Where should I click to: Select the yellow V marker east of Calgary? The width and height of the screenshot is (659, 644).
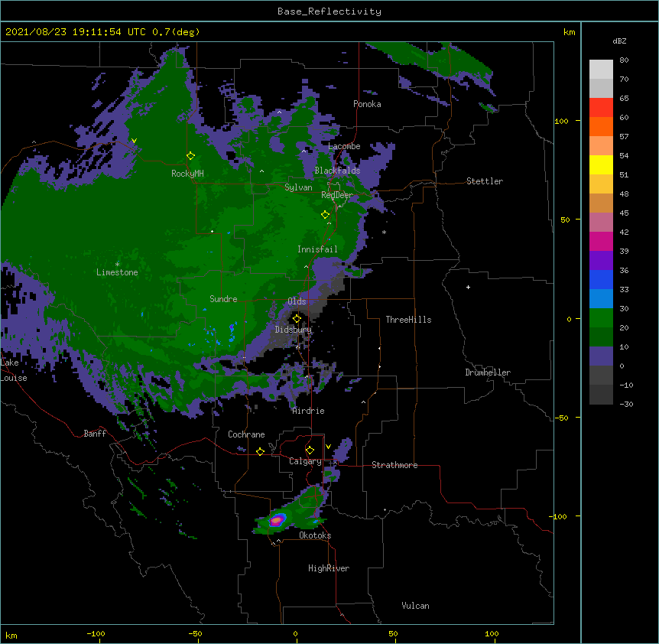[328, 447]
